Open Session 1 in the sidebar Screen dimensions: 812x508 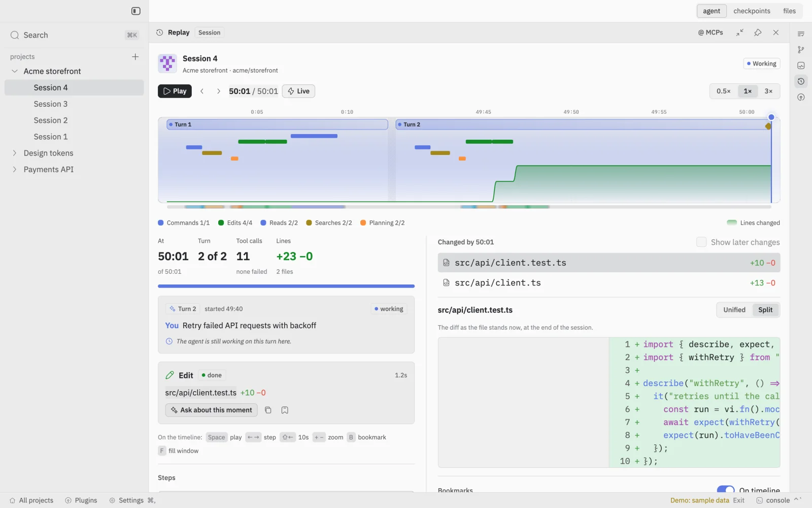coord(74,137)
